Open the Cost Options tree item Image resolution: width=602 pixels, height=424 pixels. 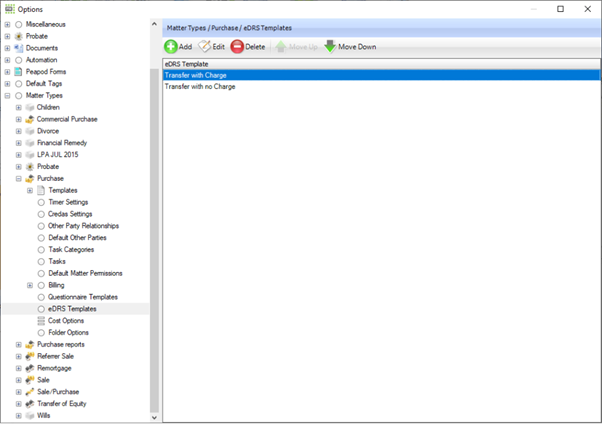coord(66,321)
